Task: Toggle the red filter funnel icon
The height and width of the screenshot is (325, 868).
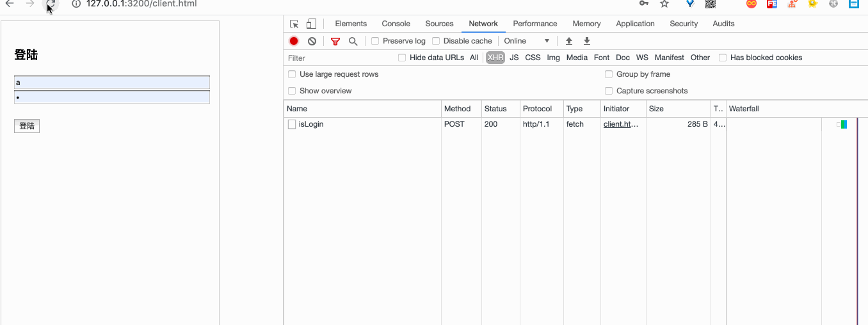Action: (x=335, y=41)
